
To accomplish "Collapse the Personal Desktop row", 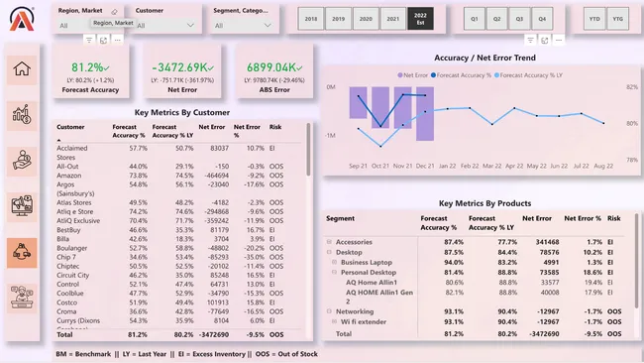I will tap(334, 272).
